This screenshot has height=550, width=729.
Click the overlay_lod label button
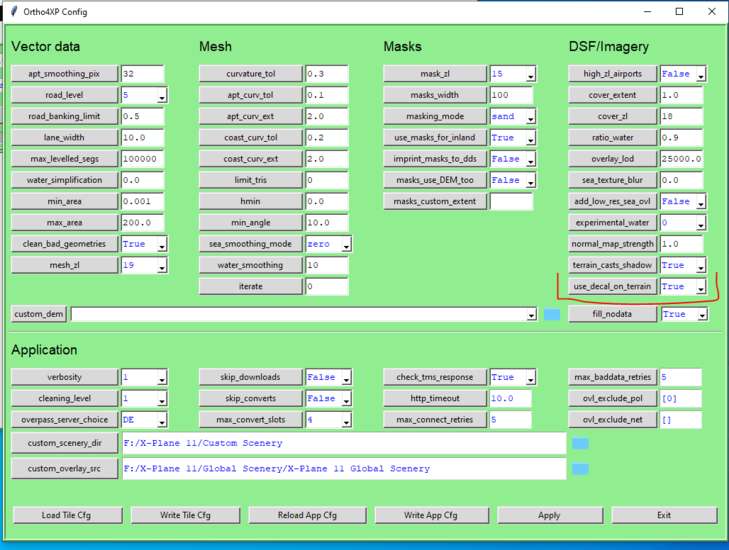tap(612, 159)
